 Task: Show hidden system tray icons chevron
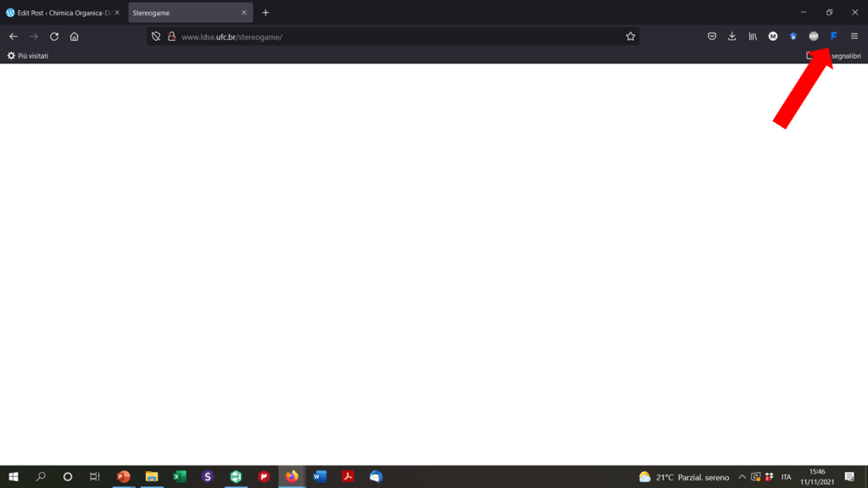coord(742,477)
